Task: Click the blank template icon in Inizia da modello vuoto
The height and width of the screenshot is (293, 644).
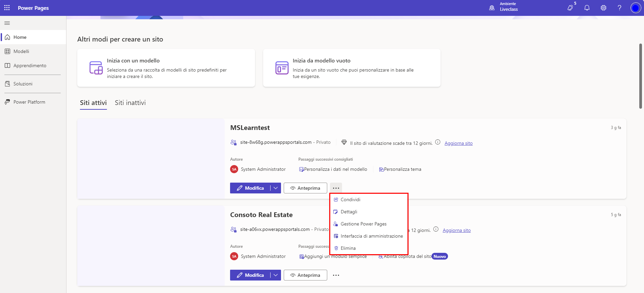Action: 282,68
